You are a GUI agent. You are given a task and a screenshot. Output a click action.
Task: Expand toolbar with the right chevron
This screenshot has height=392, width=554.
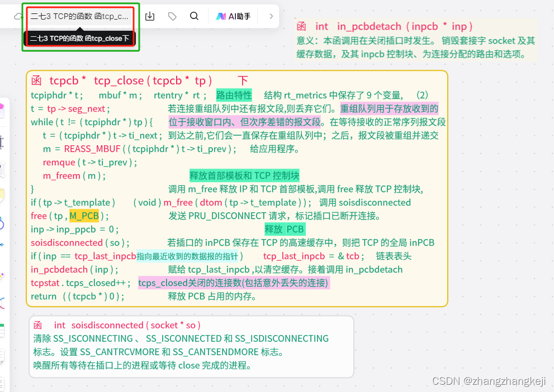[x=271, y=16]
